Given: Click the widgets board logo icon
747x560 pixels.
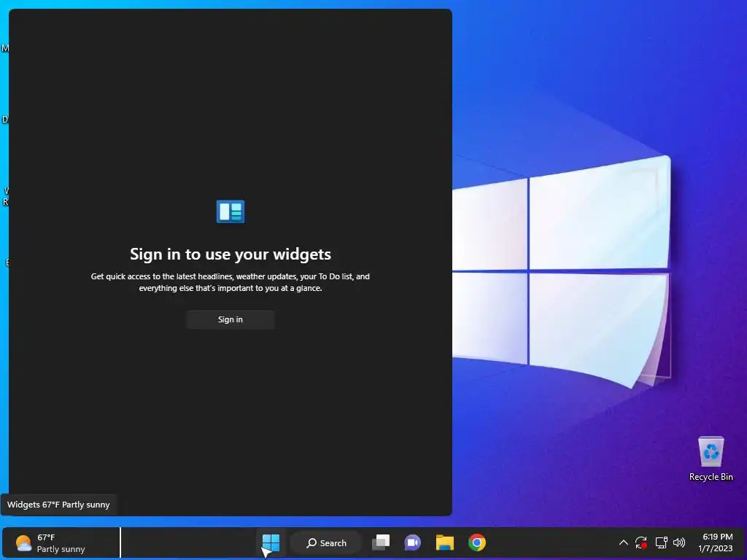Looking at the screenshot, I should click(x=231, y=211).
